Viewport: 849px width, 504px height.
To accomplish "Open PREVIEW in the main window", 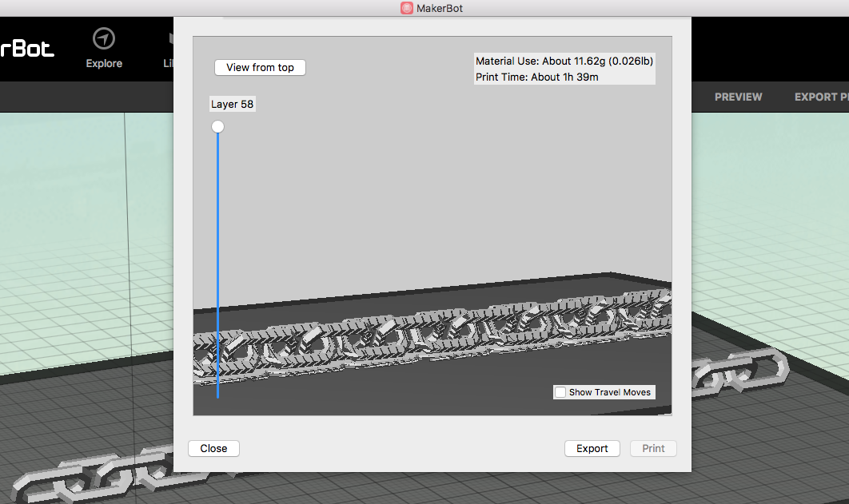I will click(738, 97).
